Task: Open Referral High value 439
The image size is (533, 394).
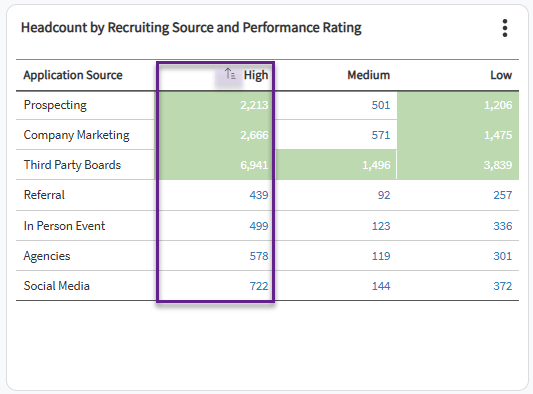Action: tap(259, 195)
